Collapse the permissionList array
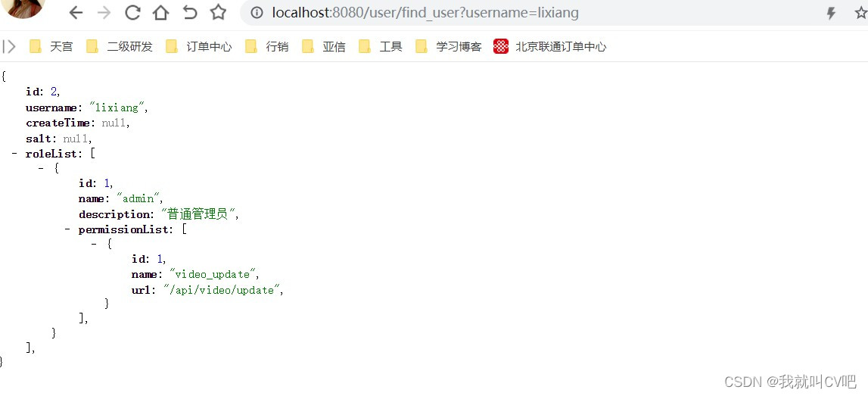This screenshot has height=396, width=868. (x=67, y=229)
